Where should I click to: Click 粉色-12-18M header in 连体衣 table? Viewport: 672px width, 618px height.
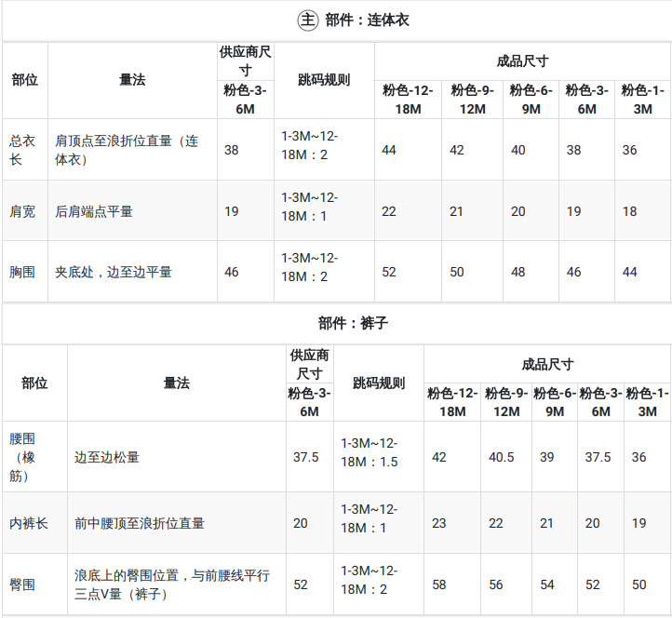click(x=408, y=100)
